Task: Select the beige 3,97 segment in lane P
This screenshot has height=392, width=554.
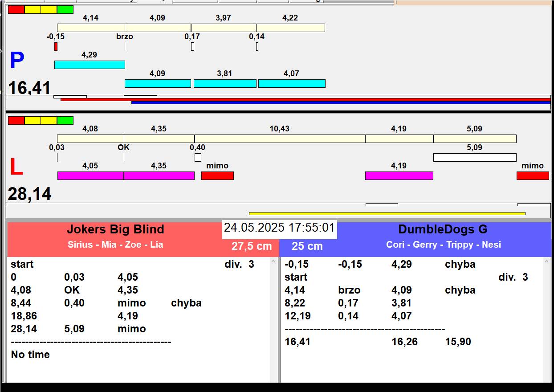Action: point(224,28)
